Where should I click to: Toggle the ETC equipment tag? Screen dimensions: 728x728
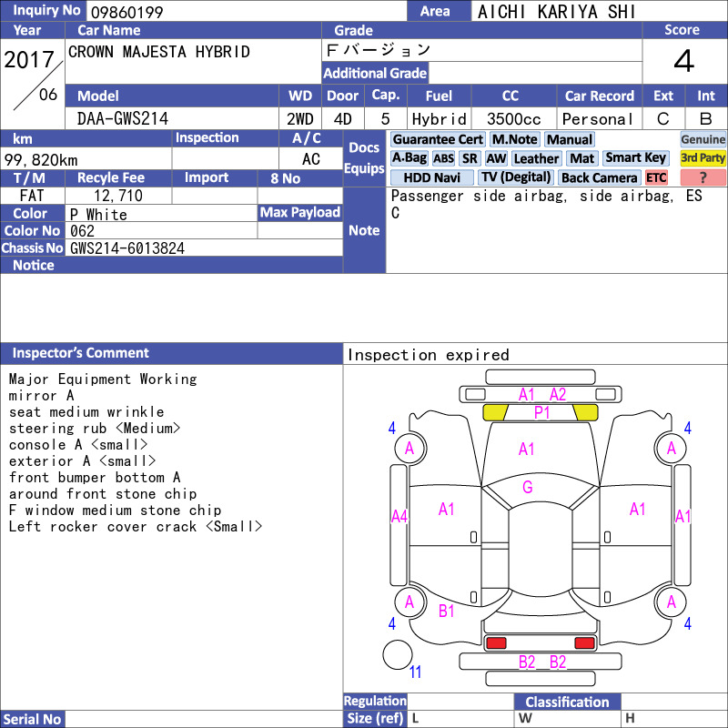pos(656,177)
